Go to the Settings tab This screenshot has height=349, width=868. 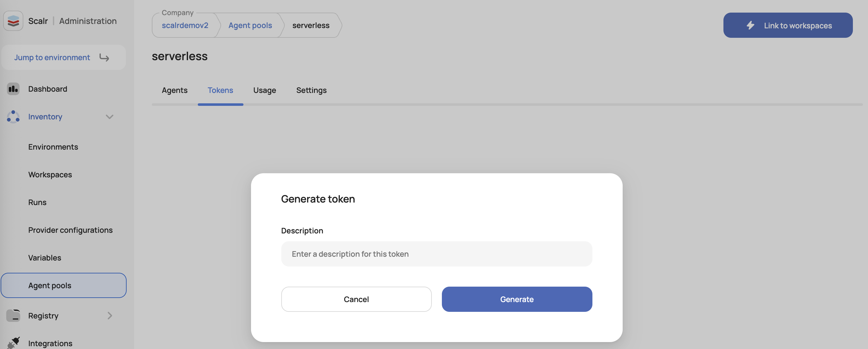coord(311,90)
